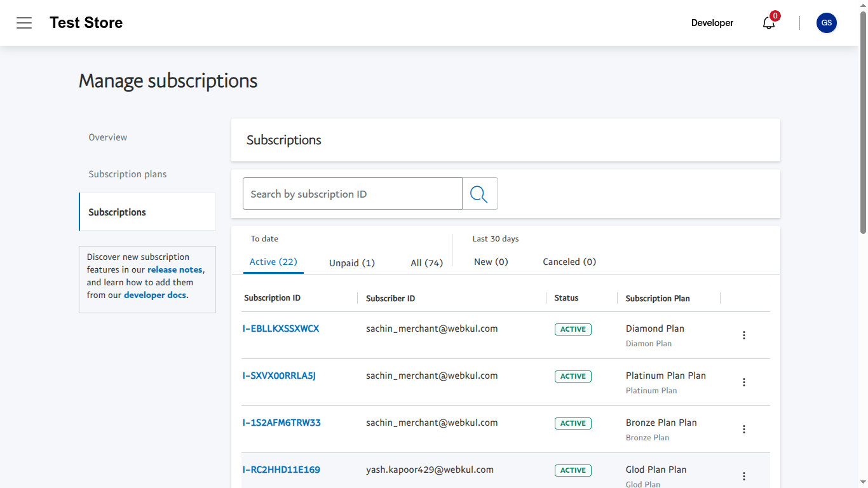This screenshot has height=488, width=868.
Task: Open actions menu for I-EBLLKXSSXWCX
Action: tap(744, 335)
